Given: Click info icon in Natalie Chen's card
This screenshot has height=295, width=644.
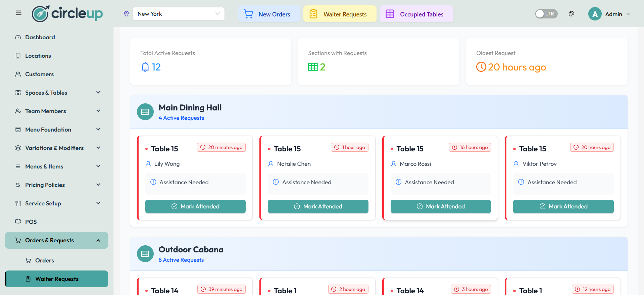Looking at the screenshot, I should click(276, 182).
